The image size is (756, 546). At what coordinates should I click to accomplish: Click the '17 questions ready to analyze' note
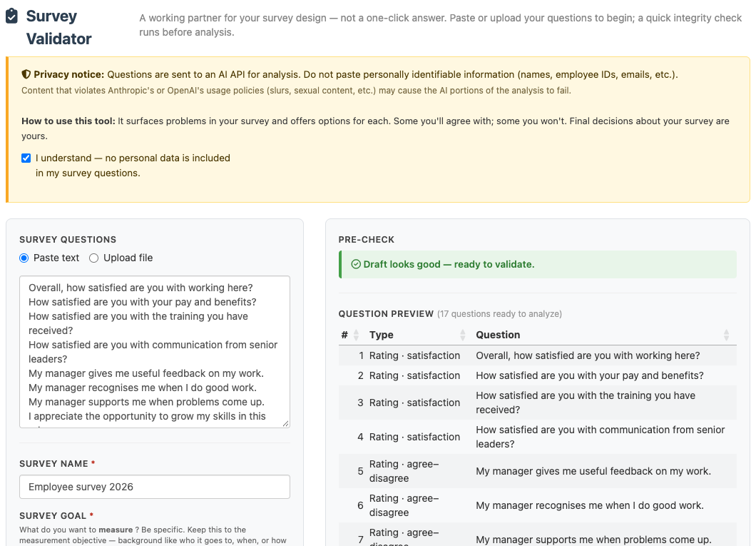pyautogui.click(x=499, y=314)
